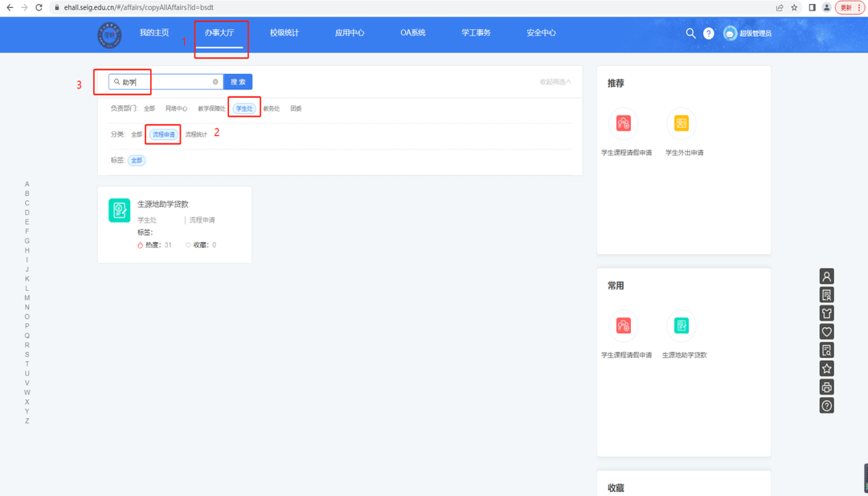This screenshot has height=496, width=868.
Task: Collapse filters with 收起筛选
Action: pyautogui.click(x=555, y=82)
